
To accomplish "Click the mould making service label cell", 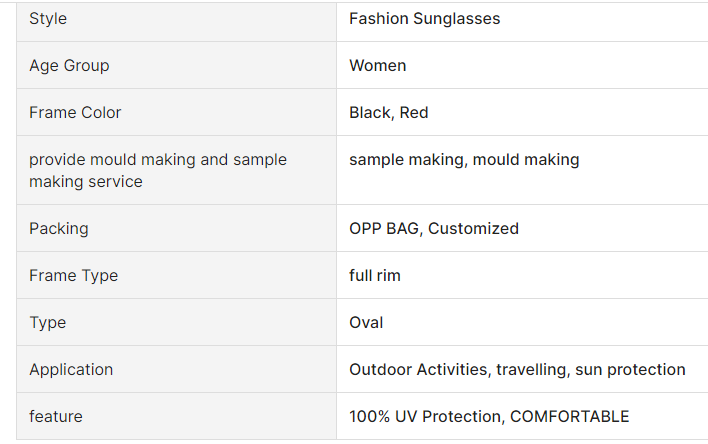I will click(157, 170).
